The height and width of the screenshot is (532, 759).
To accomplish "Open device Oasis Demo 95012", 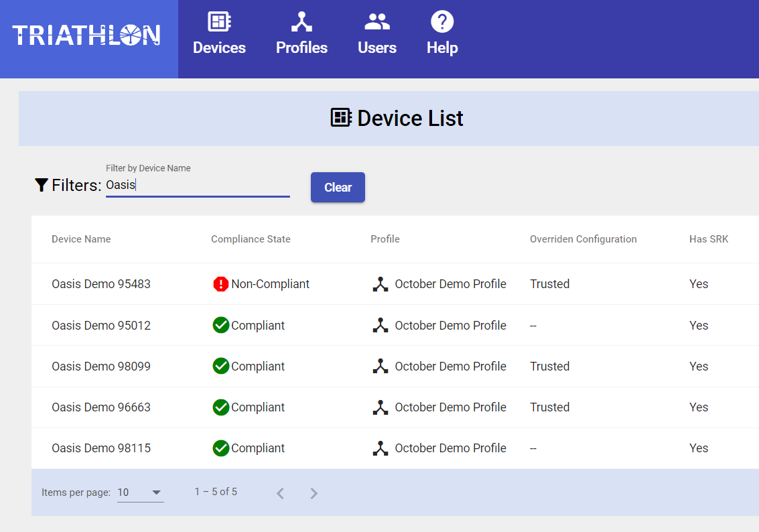I will click(x=101, y=326).
